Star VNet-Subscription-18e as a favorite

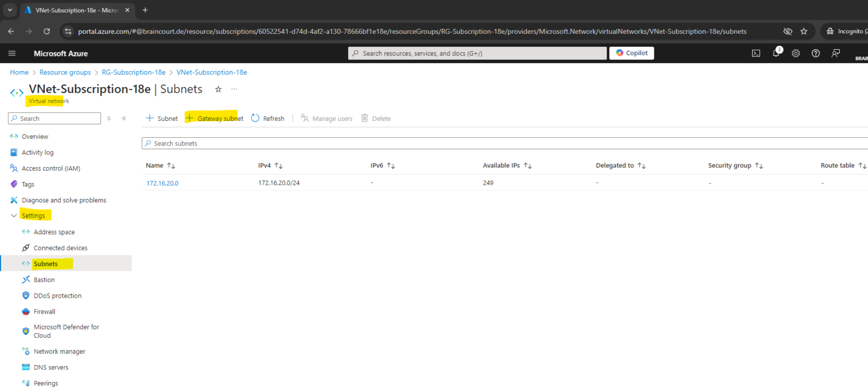pyautogui.click(x=218, y=89)
